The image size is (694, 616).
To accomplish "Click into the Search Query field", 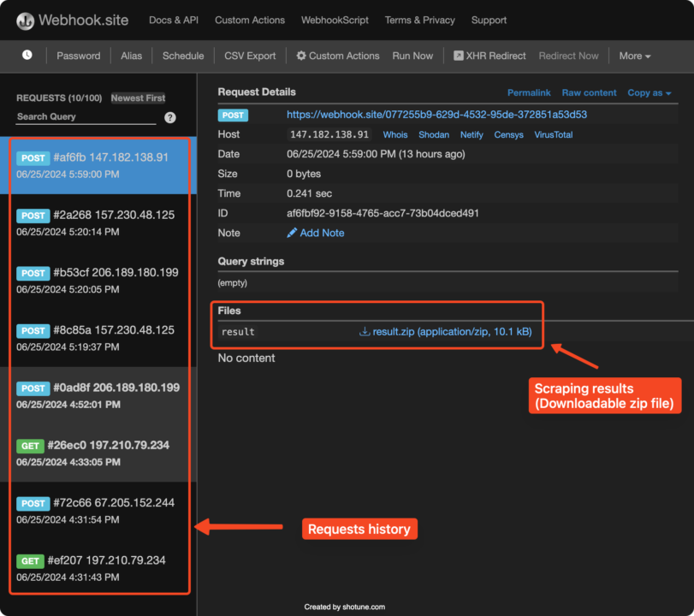I will click(x=86, y=117).
